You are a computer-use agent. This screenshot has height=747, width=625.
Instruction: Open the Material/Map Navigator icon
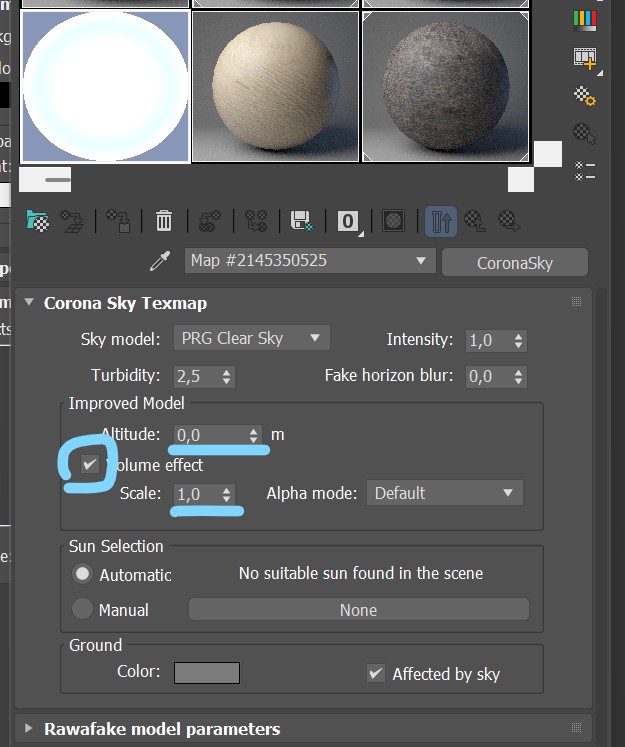[x=585, y=171]
